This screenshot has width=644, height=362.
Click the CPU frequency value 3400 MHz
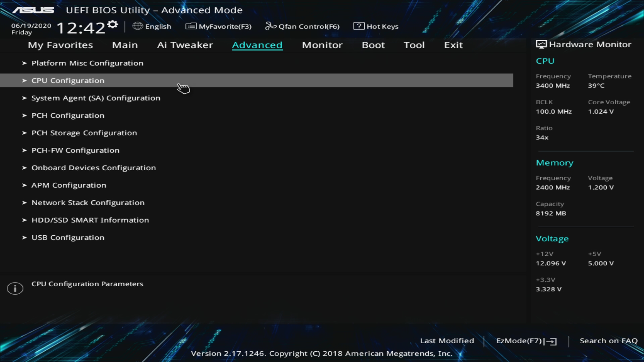click(x=552, y=85)
